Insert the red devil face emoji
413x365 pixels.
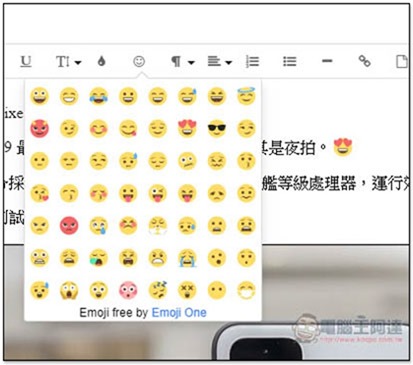click(39, 129)
